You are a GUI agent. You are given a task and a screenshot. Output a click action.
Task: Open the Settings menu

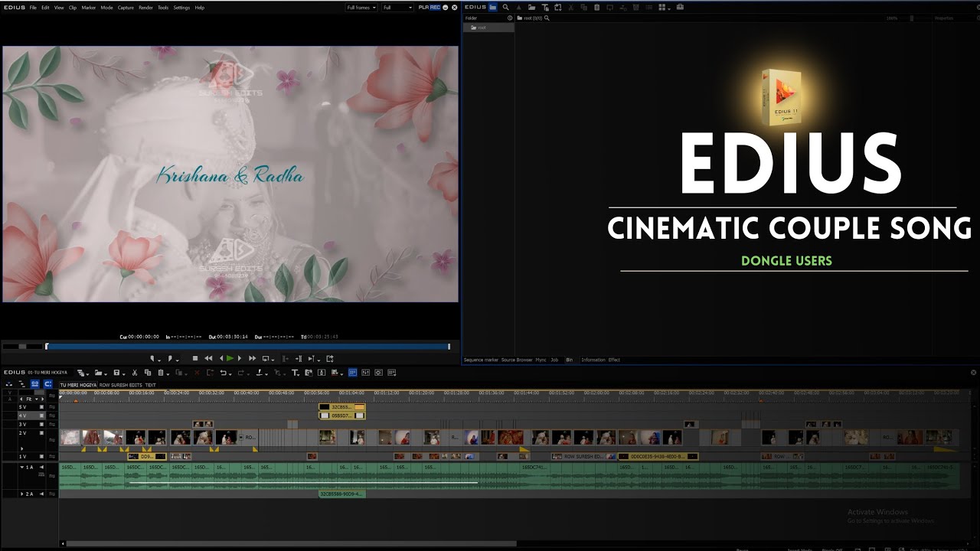tap(181, 7)
